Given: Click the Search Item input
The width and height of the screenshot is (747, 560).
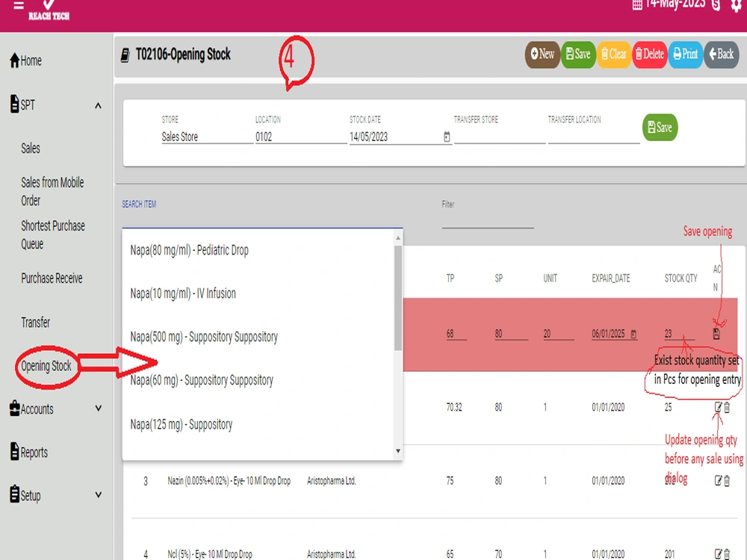Looking at the screenshot, I should (262, 220).
